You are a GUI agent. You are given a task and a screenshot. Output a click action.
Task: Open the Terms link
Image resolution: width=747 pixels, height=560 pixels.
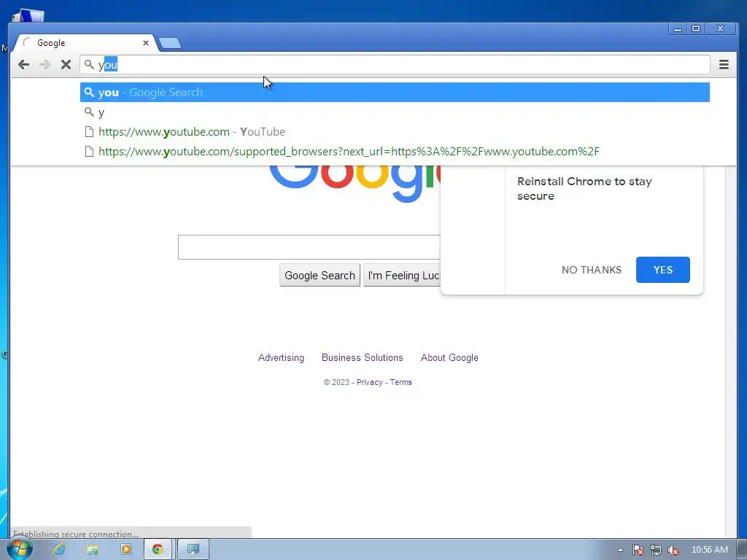pos(401,382)
